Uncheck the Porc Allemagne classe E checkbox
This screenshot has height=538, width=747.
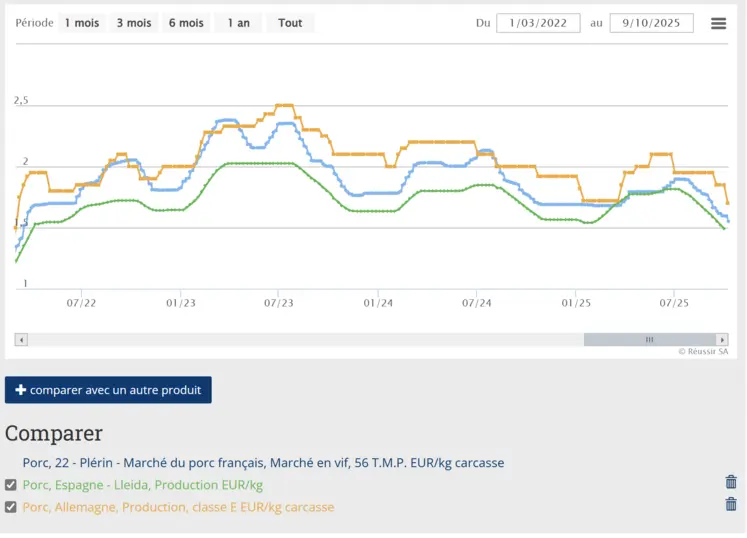[x=11, y=507]
